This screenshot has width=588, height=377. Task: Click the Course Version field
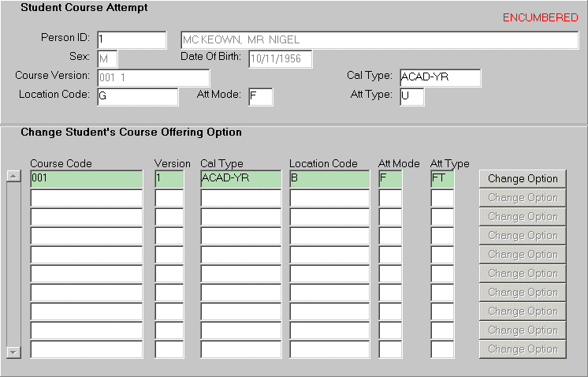tap(153, 77)
